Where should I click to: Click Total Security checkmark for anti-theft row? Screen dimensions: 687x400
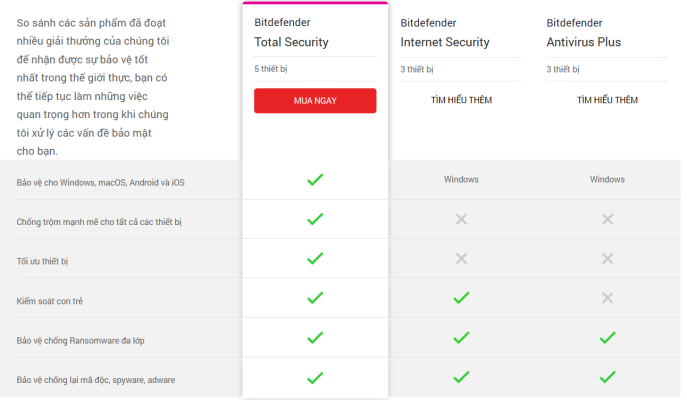(x=315, y=219)
